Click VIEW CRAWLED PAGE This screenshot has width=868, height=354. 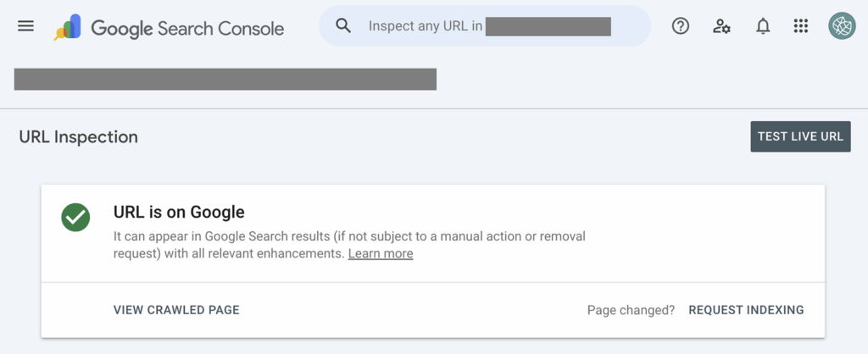click(x=176, y=310)
